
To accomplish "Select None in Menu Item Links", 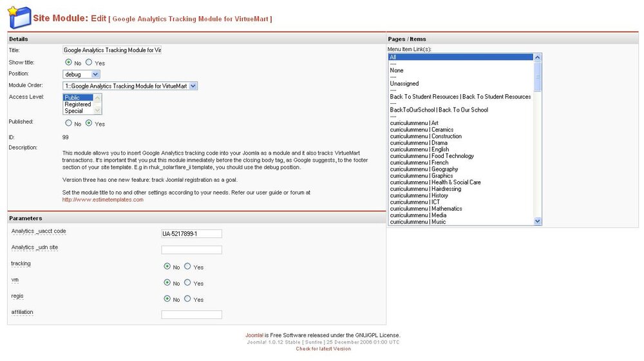I will click(460, 70).
